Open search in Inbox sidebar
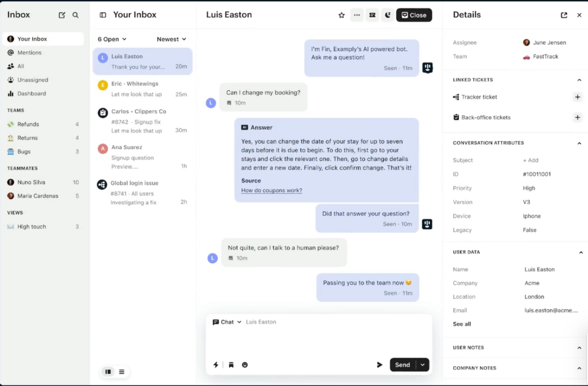This screenshot has height=386, width=588. pos(76,15)
